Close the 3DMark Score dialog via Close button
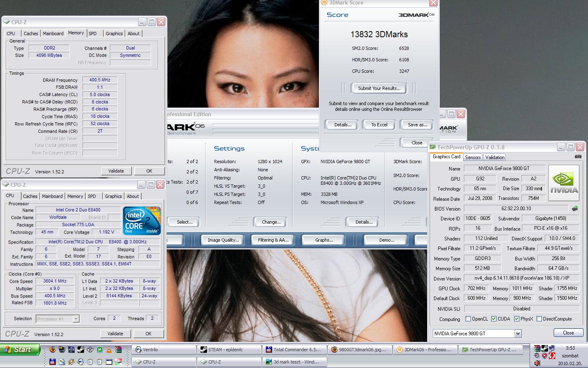Viewport: 588px width, 368px height. click(417, 143)
